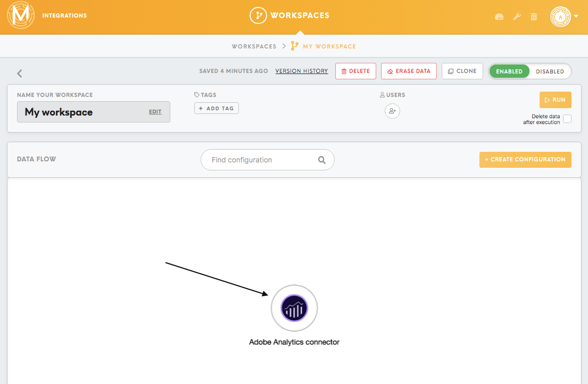Click the My Workspace breadcrumb

click(329, 46)
